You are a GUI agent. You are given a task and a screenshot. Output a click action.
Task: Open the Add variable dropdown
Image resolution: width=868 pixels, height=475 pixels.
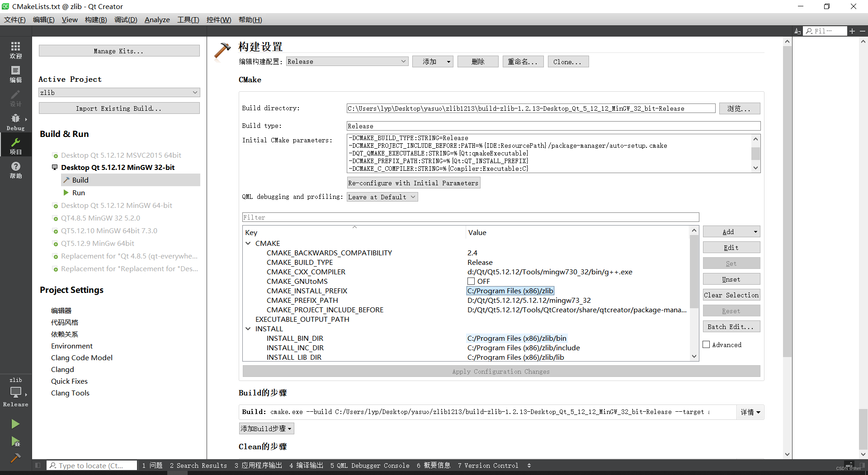755,232
